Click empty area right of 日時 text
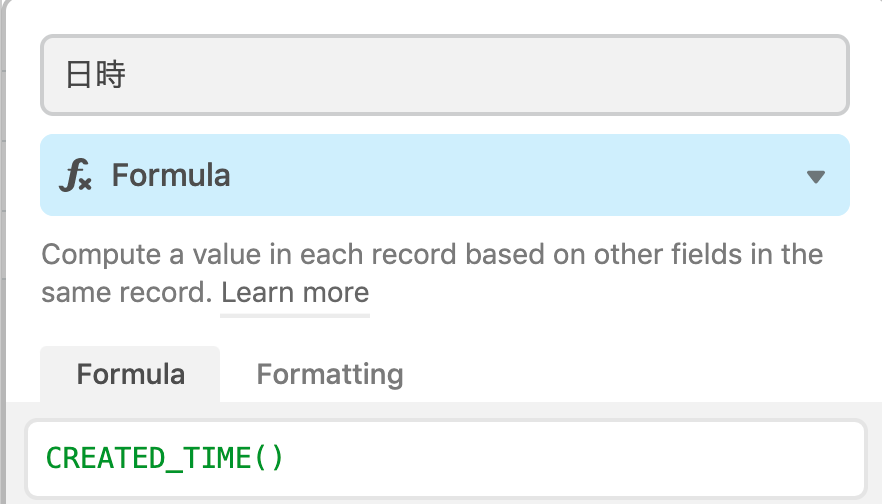Screen dimensions: 882x504 coord(500,75)
